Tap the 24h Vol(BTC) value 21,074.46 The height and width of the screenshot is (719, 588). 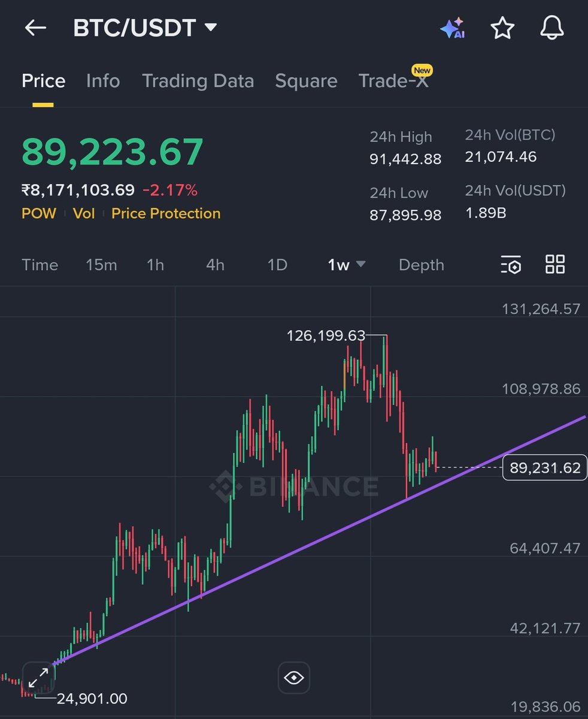click(501, 157)
